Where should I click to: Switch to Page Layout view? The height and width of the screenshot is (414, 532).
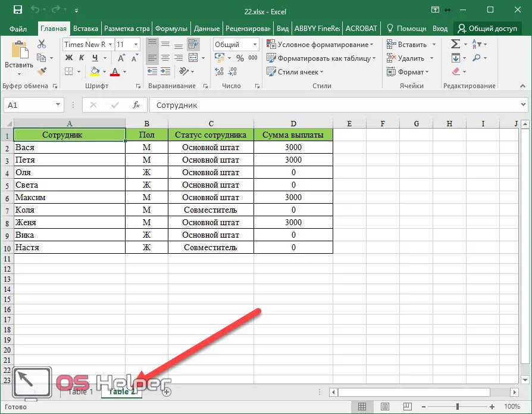click(385, 406)
